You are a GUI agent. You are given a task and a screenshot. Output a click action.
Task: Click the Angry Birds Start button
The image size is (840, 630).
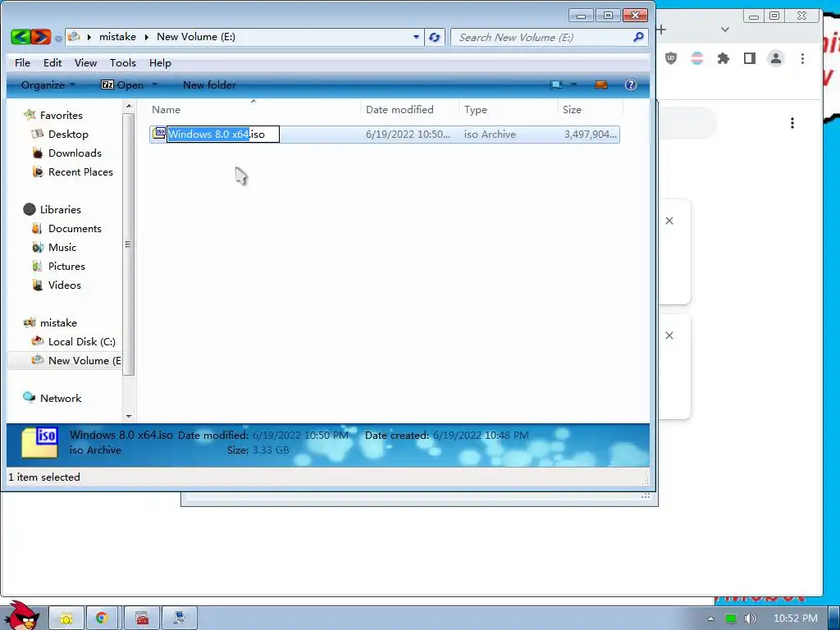coord(21,615)
